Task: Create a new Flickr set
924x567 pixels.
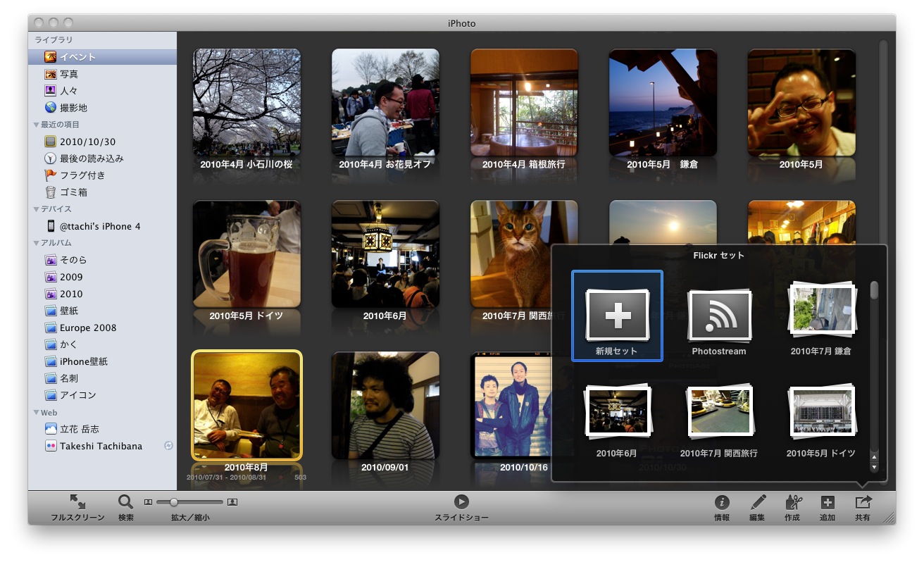Action: click(616, 316)
